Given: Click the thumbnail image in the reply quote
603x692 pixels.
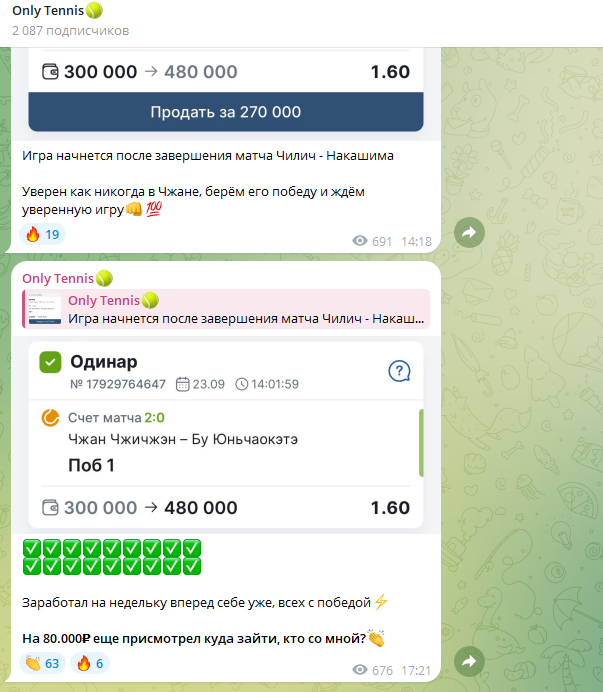Looking at the screenshot, I should point(45,309).
